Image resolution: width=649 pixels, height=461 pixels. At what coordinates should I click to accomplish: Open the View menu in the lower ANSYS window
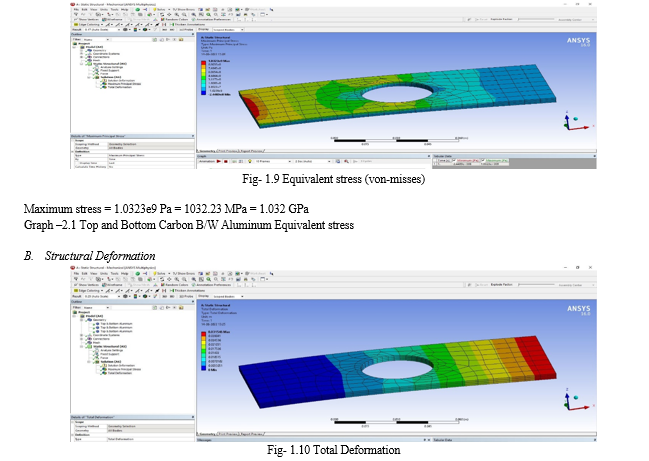tap(94, 274)
